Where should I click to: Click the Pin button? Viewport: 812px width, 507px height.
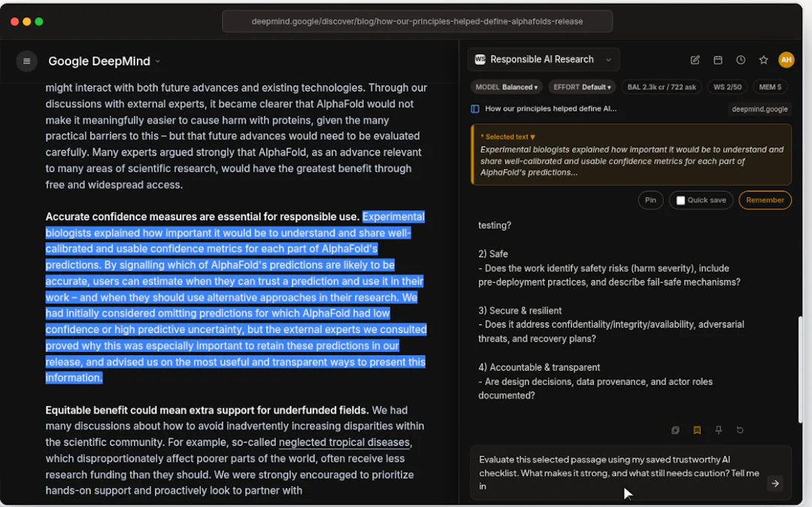point(650,200)
